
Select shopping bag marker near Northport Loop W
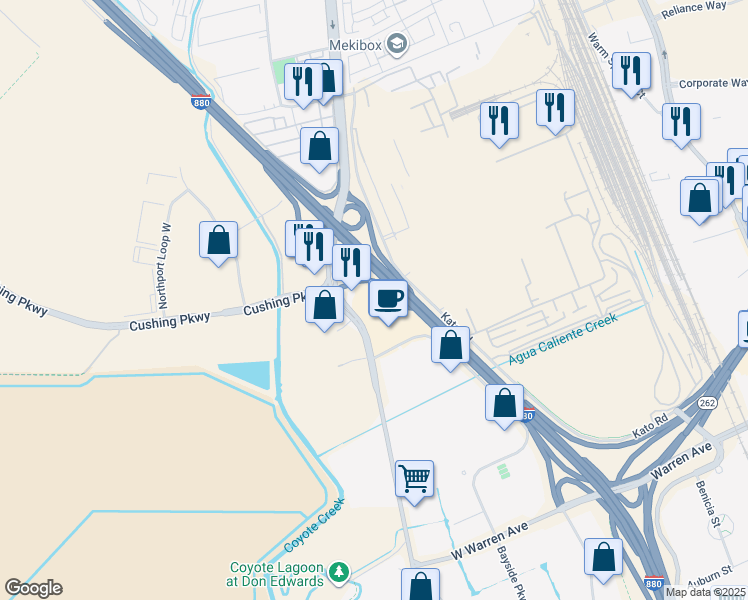(x=218, y=243)
